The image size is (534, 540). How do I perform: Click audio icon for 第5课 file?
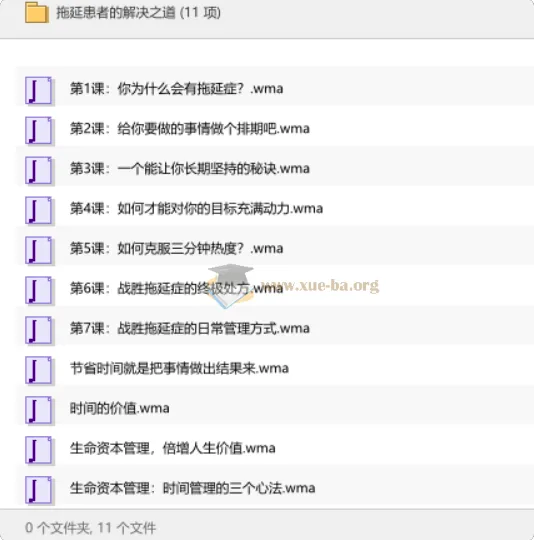tap(39, 250)
